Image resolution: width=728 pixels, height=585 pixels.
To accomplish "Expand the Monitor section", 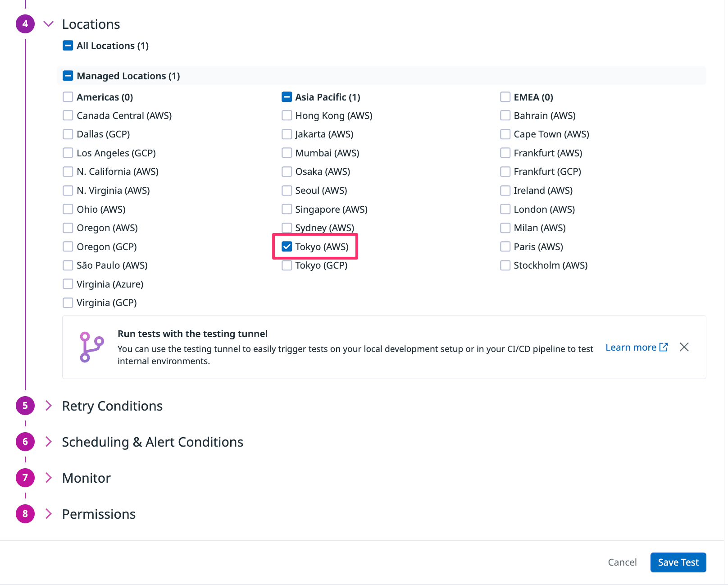I will tap(49, 478).
